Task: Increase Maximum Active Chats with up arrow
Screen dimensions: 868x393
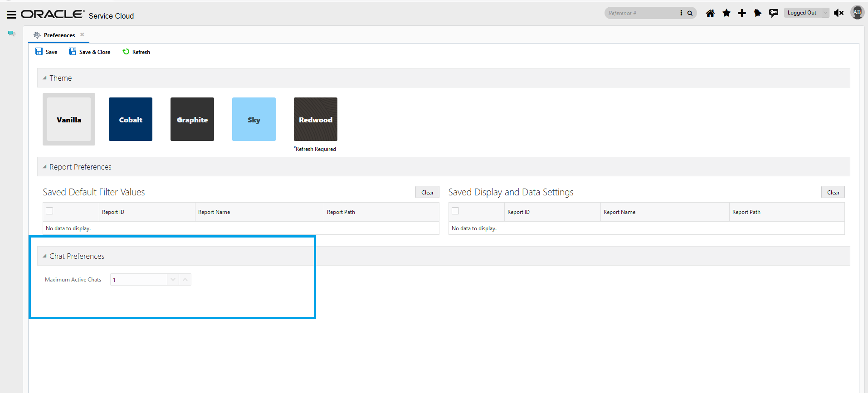Action: pyautogui.click(x=185, y=280)
